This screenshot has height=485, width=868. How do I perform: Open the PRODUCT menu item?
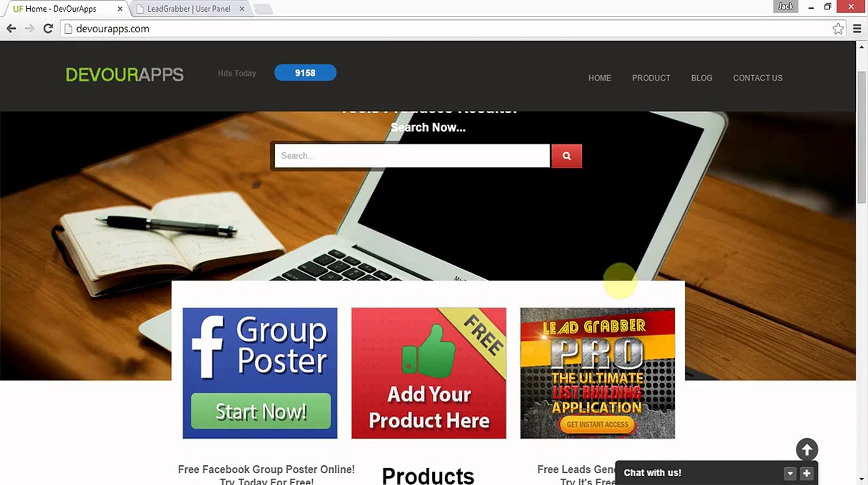pyautogui.click(x=650, y=77)
